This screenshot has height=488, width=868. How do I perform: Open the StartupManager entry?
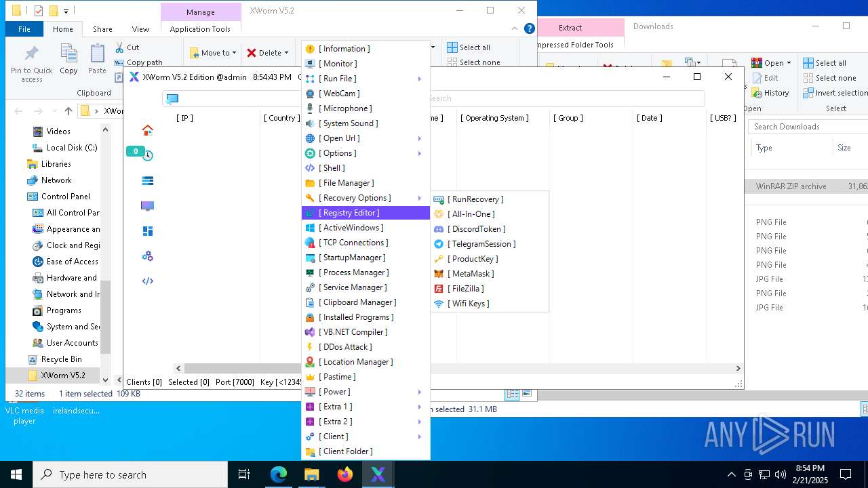click(366, 258)
